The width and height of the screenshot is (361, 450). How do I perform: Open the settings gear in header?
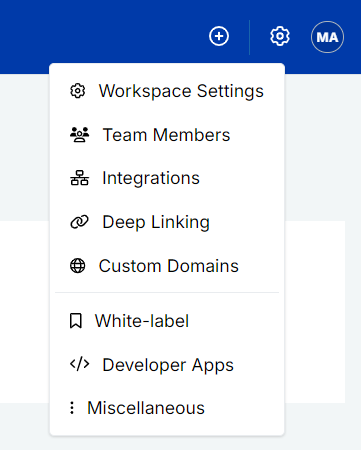click(280, 36)
